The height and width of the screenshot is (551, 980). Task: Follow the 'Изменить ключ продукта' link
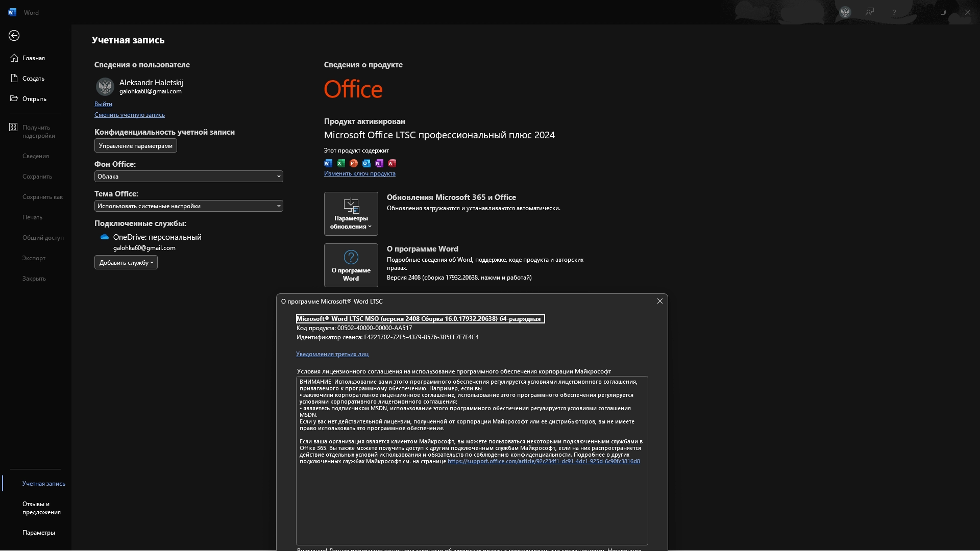pos(359,173)
